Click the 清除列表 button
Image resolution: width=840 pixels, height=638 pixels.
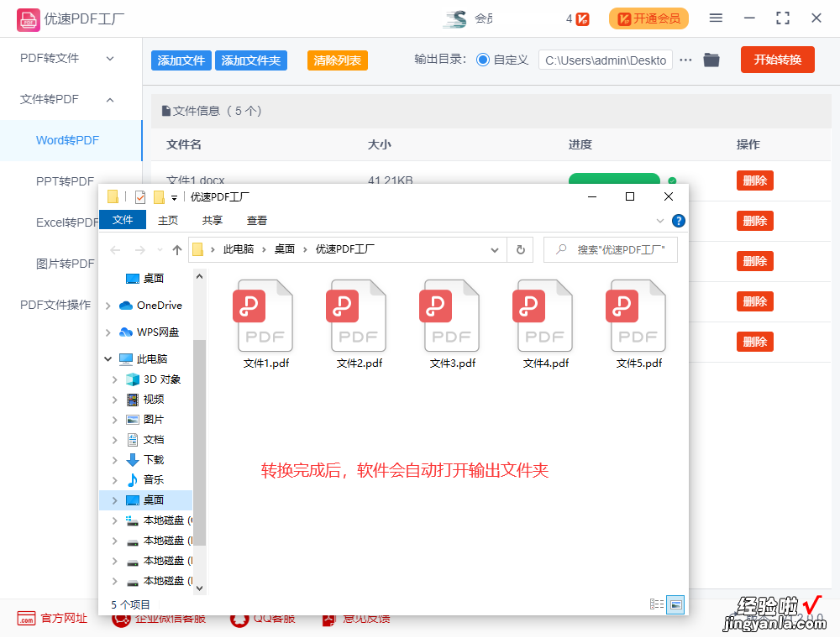(x=337, y=60)
